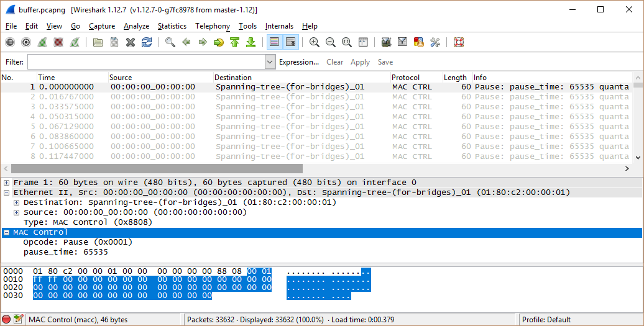The height and width of the screenshot is (326, 644).
Task: Click the Apply filter button
Action: pyautogui.click(x=360, y=62)
